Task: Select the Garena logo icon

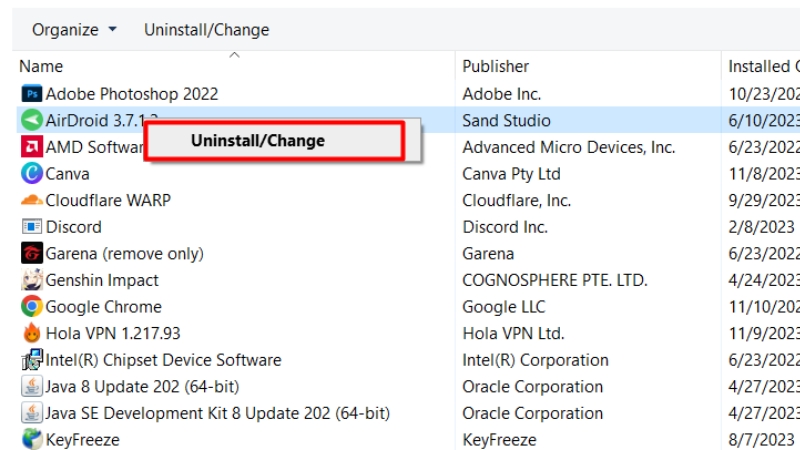Action: coord(32,254)
